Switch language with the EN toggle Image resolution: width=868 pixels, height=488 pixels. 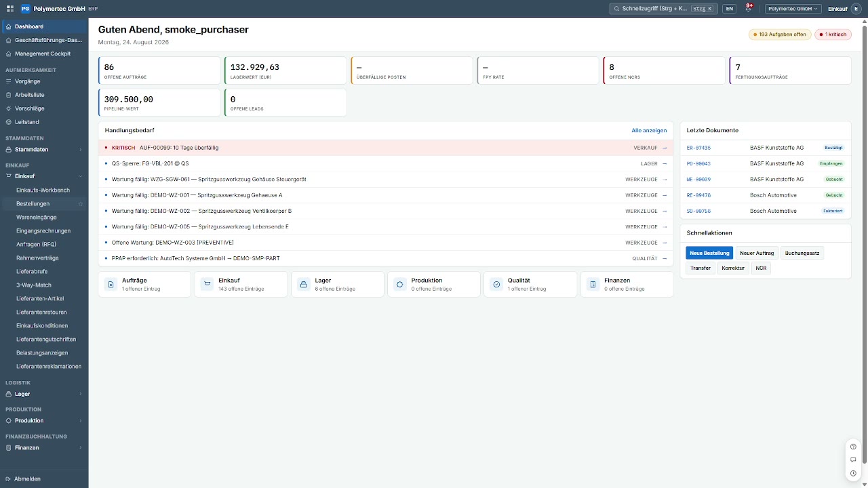point(729,9)
